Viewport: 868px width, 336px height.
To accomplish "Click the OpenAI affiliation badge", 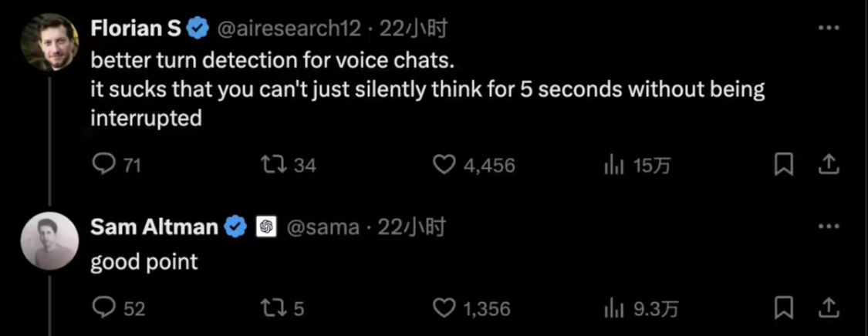I will (266, 227).
